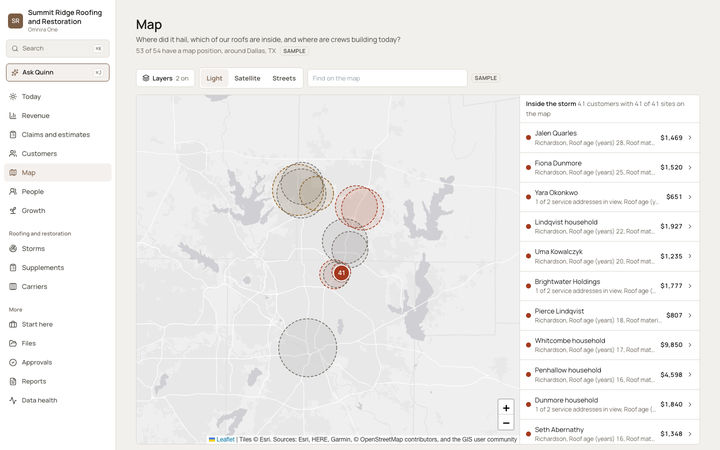Click the sidebar Search field
Viewport: 720px width, 450px height.
(x=58, y=48)
